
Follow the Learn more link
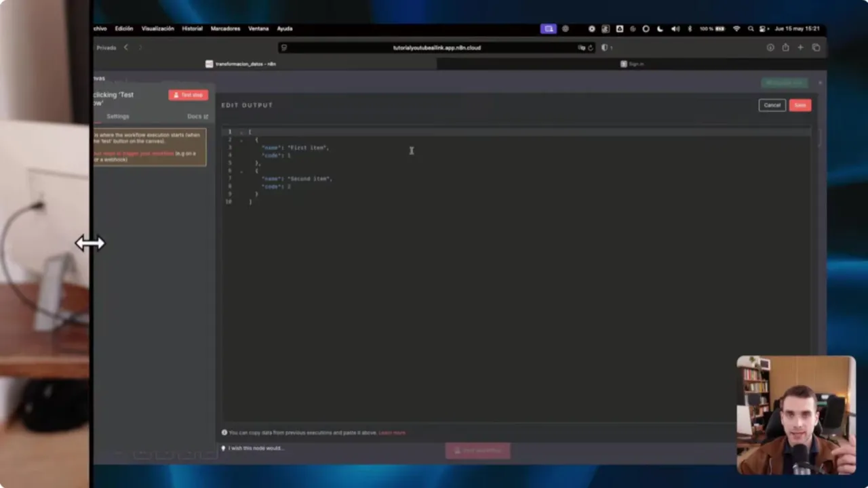pyautogui.click(x=392, y=432)
